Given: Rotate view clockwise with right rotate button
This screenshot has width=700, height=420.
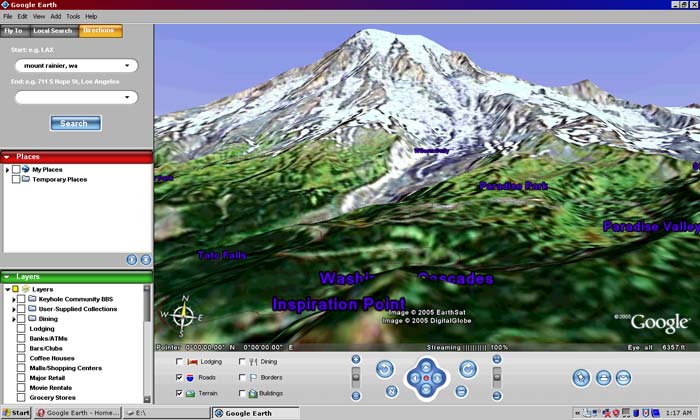Looking at the screenshot, I should tap(466, 369).
